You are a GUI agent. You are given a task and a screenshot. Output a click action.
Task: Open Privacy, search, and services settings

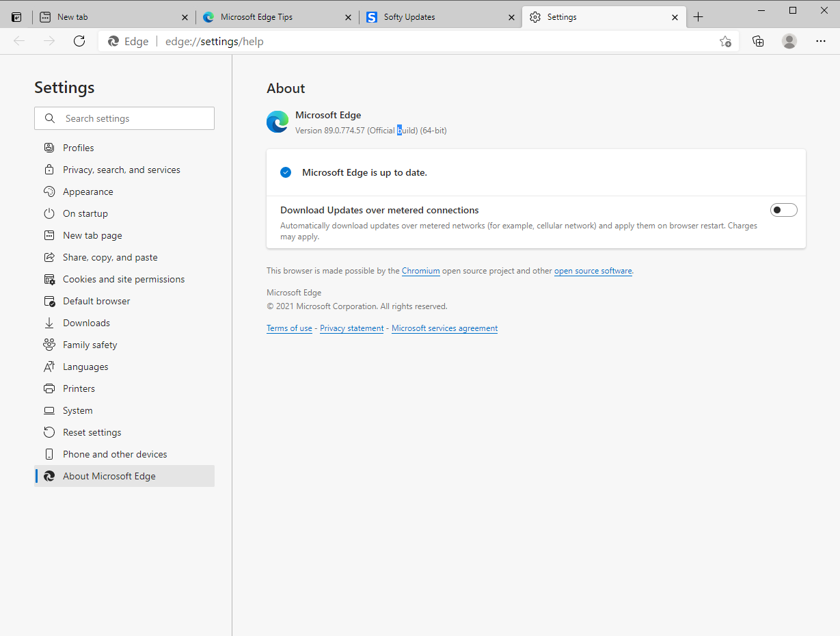(124, 170)
